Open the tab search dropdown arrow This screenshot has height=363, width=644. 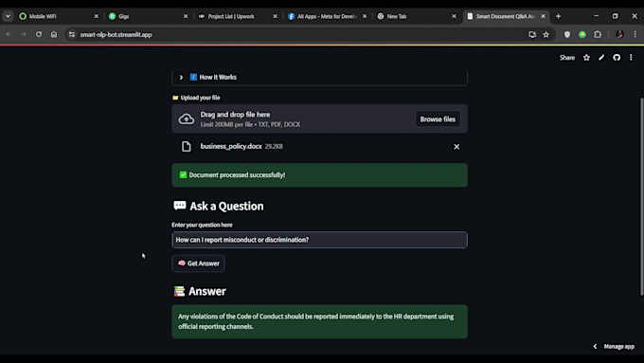pos(8,16)
